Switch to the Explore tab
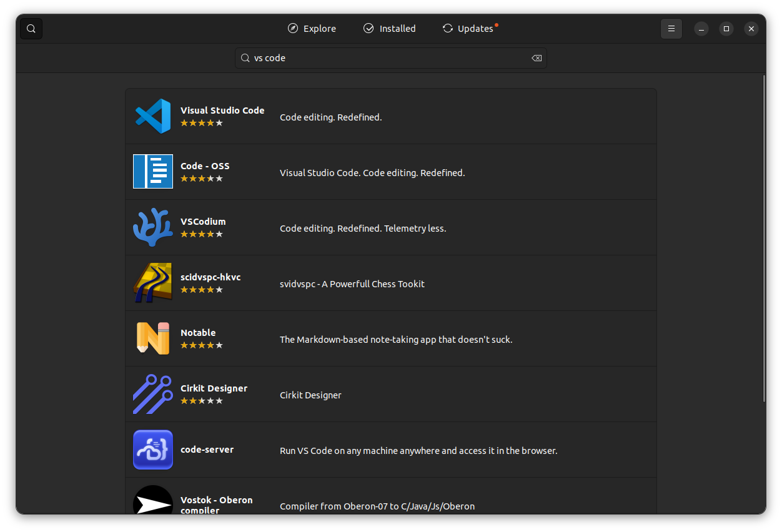Image resolution: width=782 pixels, height=532 pixels. tap(312, 28)
